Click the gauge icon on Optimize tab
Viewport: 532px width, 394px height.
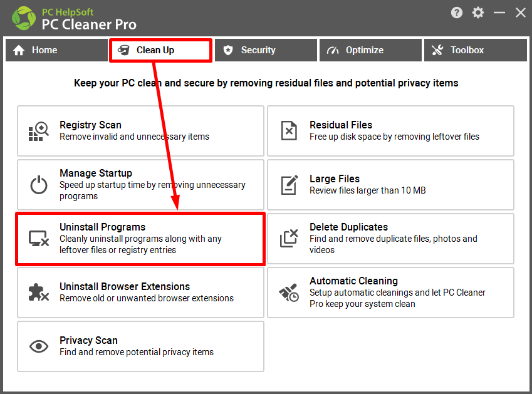point(333,51)
